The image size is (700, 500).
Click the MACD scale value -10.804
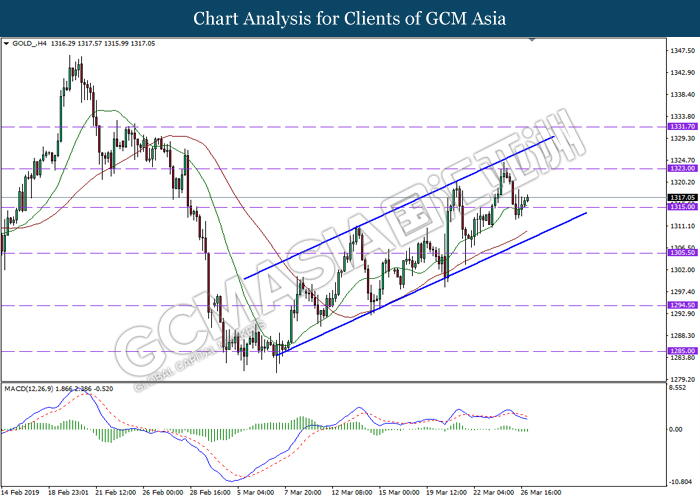pyautogui.click(x=680, y=482)
